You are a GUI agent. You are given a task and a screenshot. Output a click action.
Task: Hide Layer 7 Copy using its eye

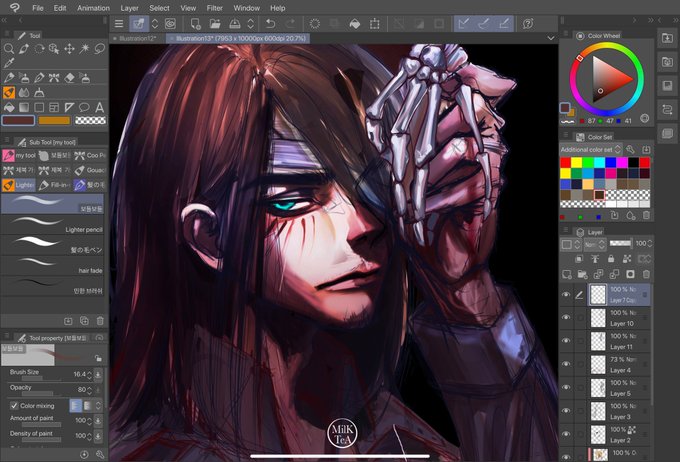566,295
